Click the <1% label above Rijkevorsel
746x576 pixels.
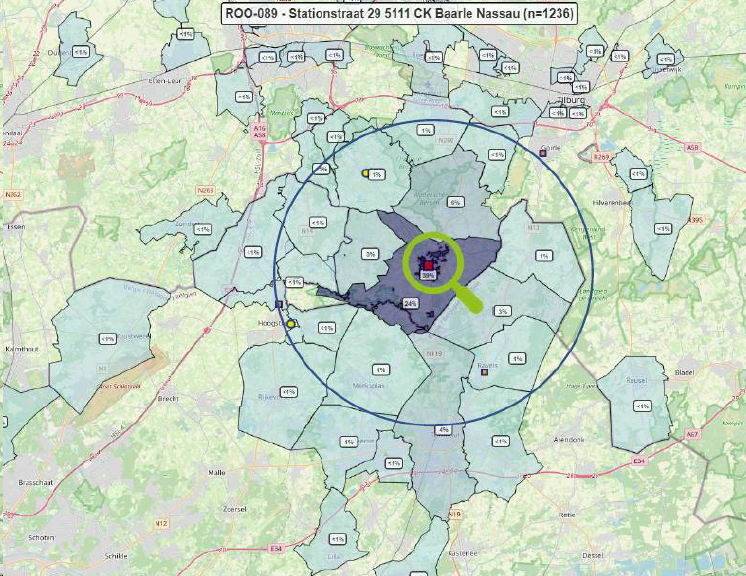tap(289, 392)
